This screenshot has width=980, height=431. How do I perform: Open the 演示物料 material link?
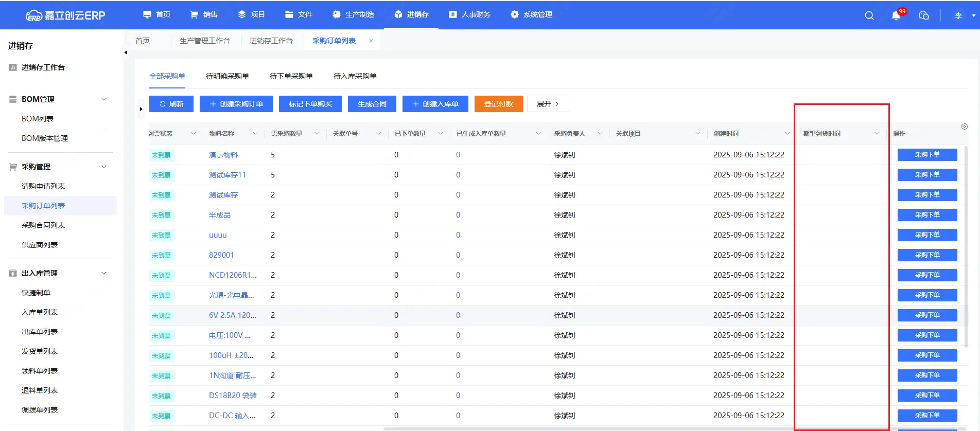[223, 155]
